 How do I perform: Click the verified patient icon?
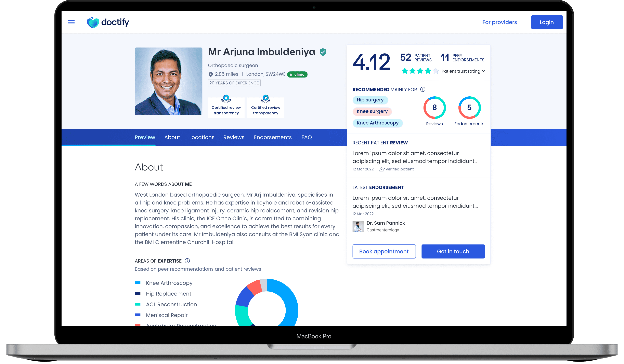pos(382,169)
